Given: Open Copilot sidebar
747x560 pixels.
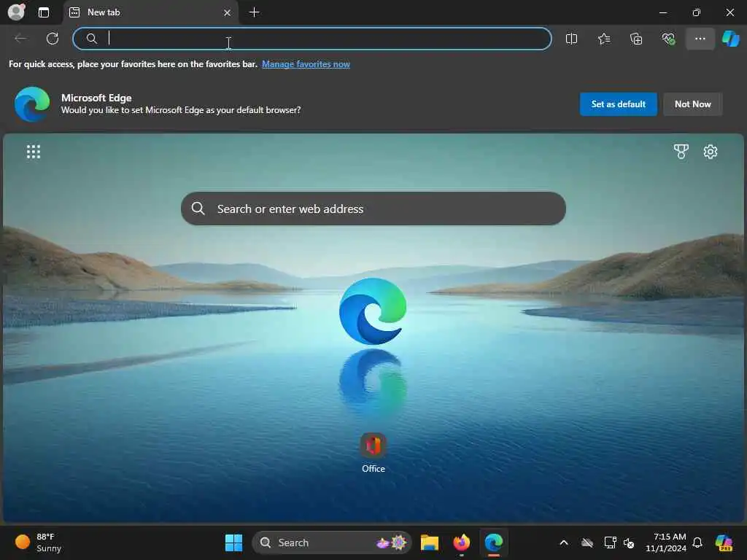Looking at the screenshot, I should tap(731, 39).
